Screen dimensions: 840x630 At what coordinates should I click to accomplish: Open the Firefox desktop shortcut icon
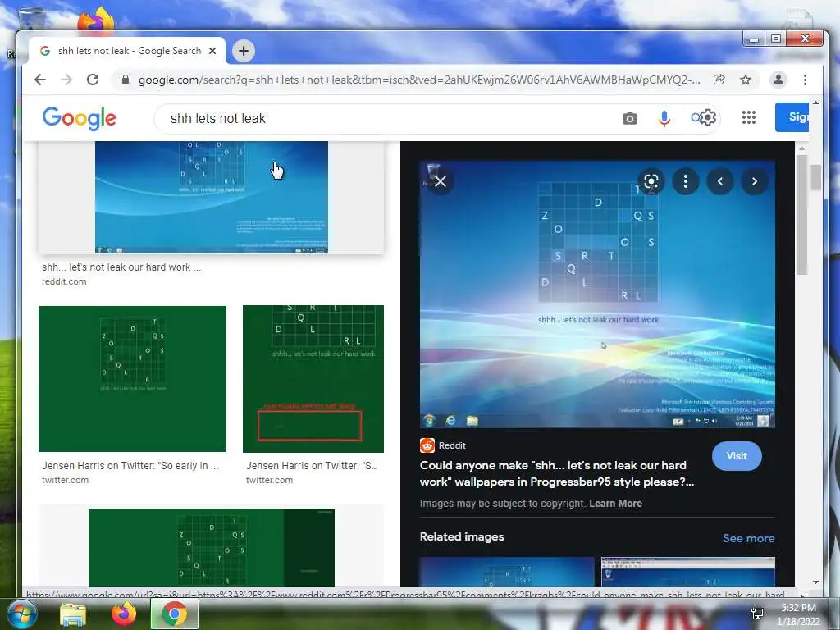[95, 20]
